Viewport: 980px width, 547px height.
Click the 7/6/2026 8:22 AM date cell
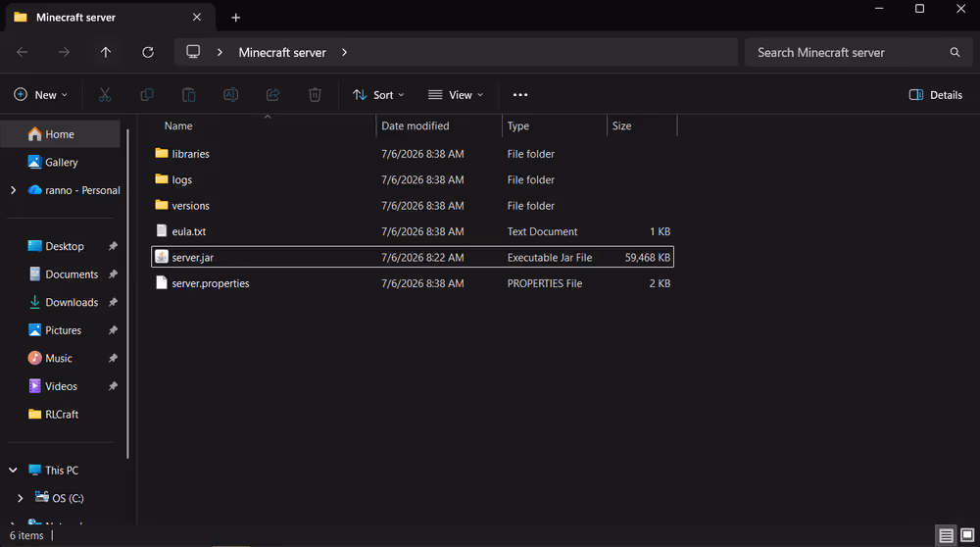(422, 258)
